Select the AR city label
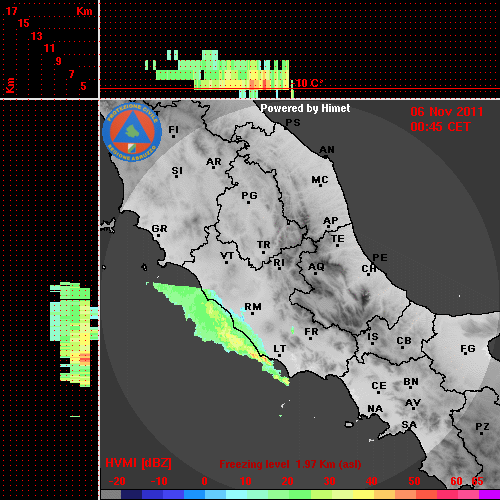Image resolution: width=500 pixels, height=500 pixels. (x=214, y=162)
